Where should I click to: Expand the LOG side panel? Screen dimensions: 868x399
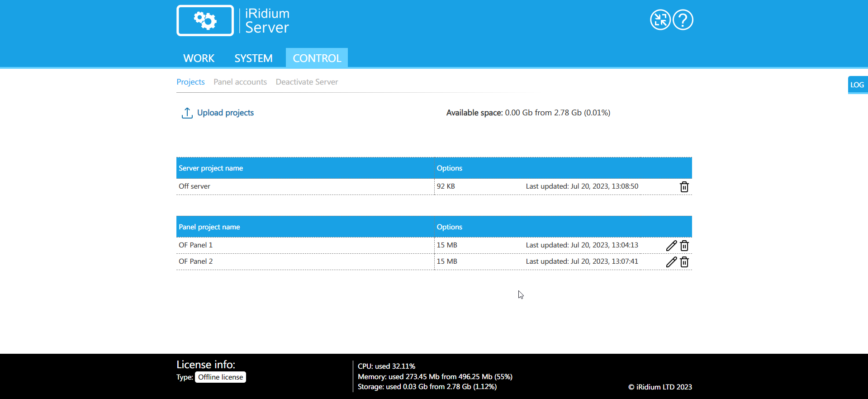857,85
